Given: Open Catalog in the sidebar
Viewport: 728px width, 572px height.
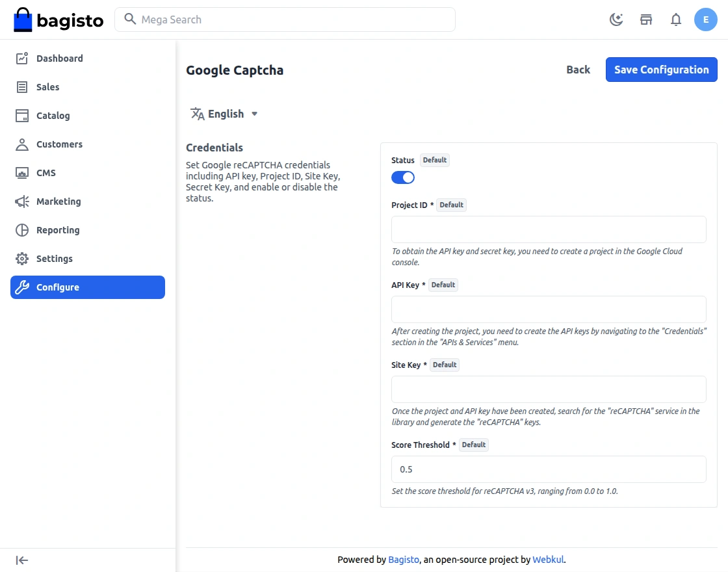Looking at the screenshot, I should click(x=53, y=116).
